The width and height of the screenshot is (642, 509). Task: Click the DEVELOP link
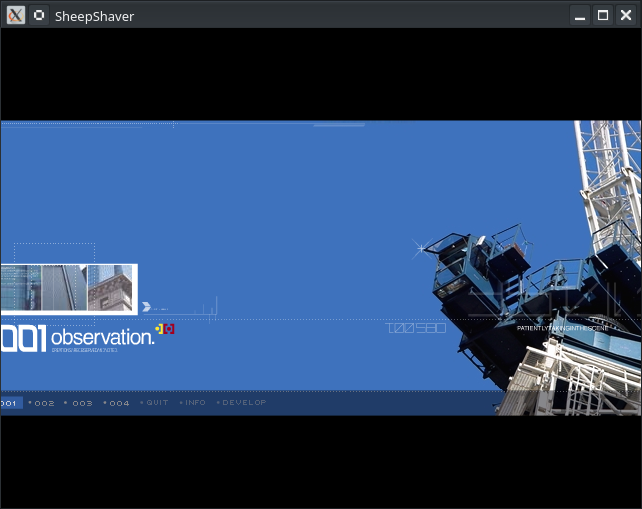244,403
